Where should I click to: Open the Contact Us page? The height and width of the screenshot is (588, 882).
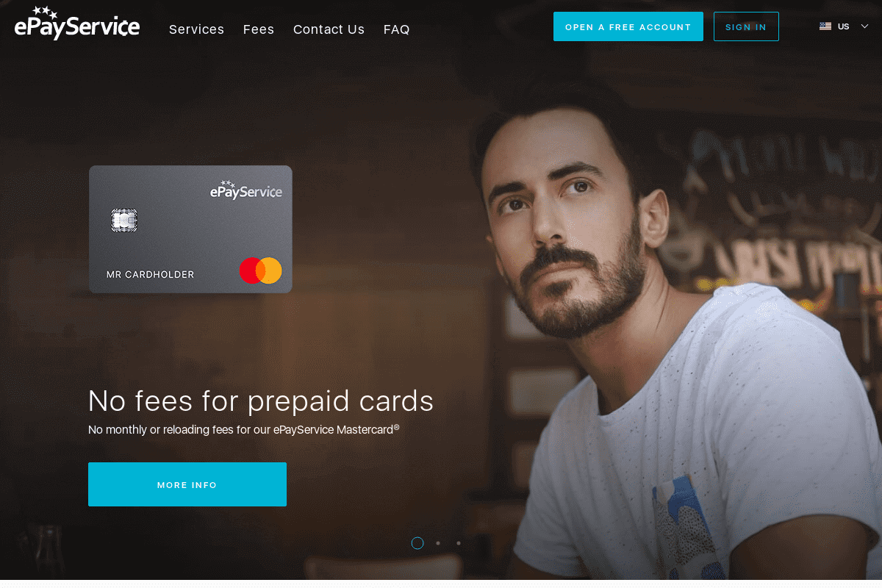click(329, 29)
